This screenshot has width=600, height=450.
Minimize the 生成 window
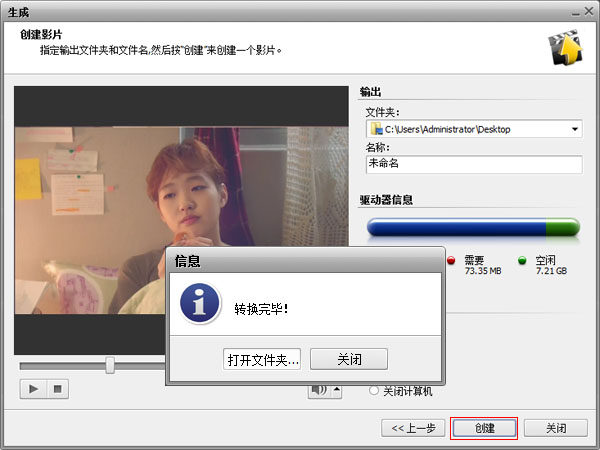click(x=576, y=12)
